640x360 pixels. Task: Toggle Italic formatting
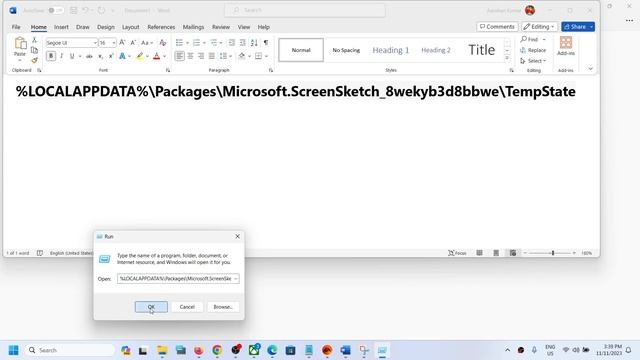(x=62, y=56)
